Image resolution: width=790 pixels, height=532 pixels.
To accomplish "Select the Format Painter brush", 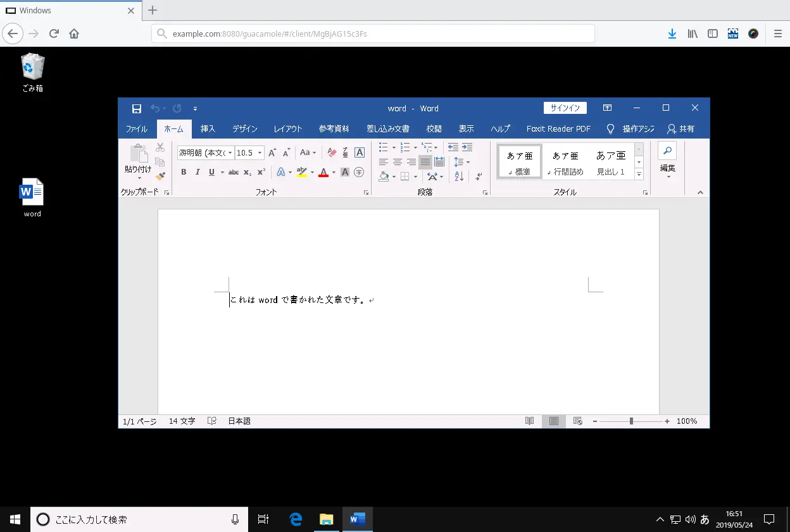I will pyautogui.click(x=160, y=176).
